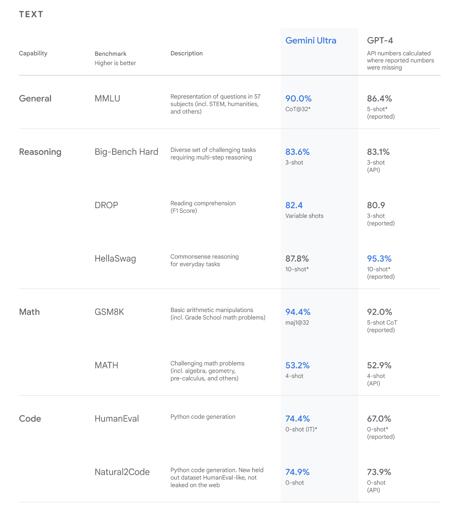Click the Benchmark column header
This screenshot has height=513, width=468.
click(110, 54)
